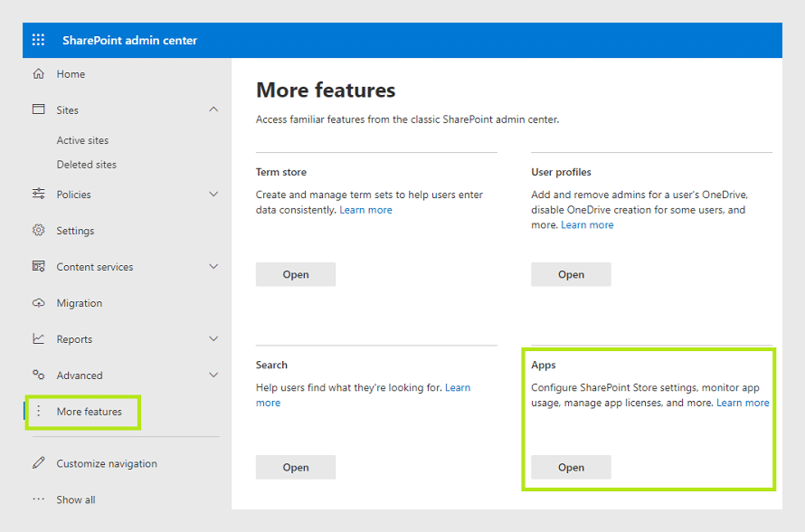Click the Search card title

(271, 366)
